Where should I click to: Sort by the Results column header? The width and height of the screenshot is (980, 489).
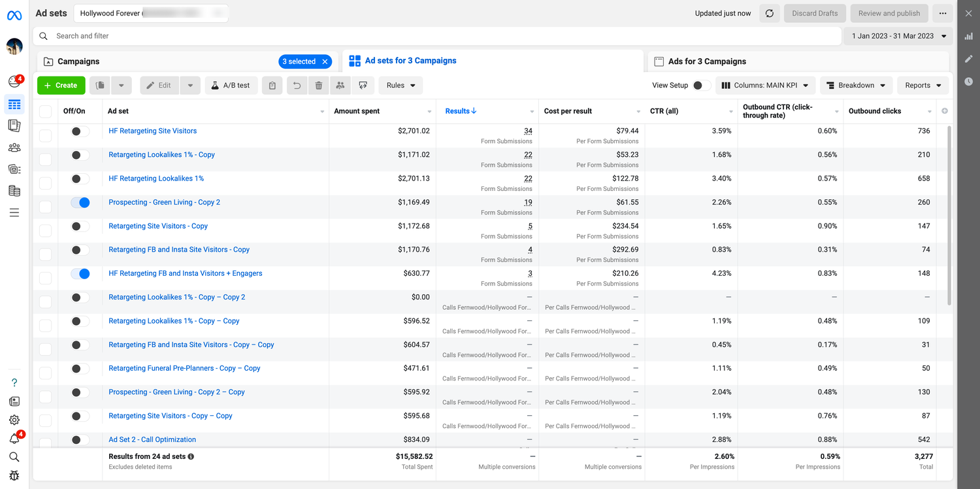click(461, 111)
